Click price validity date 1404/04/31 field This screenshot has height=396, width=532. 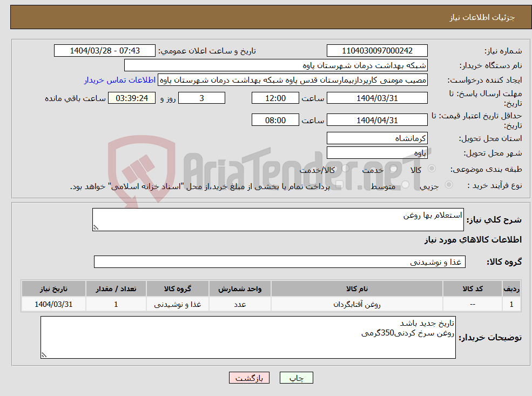[x=377, y=120]
